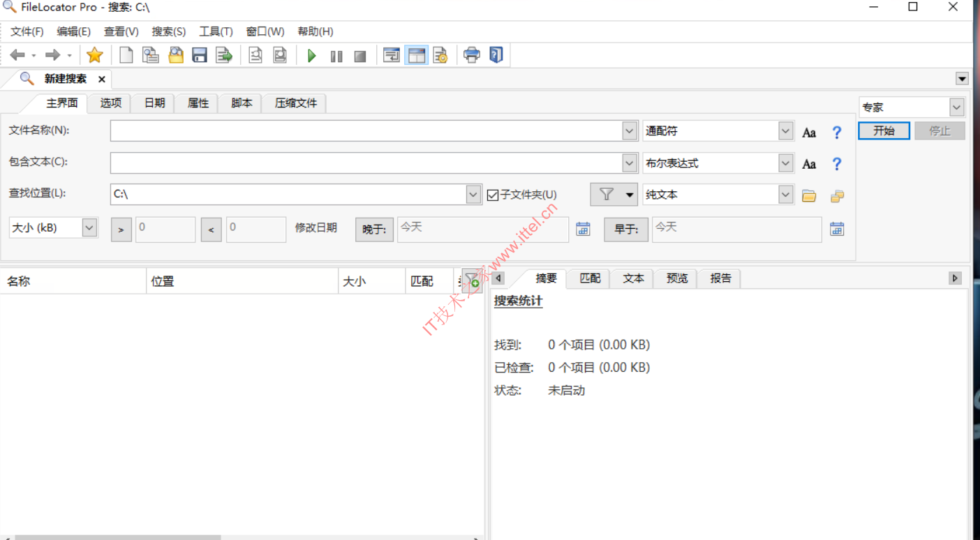Click the blank page New Search icon
980x540 pixels.
126,55
